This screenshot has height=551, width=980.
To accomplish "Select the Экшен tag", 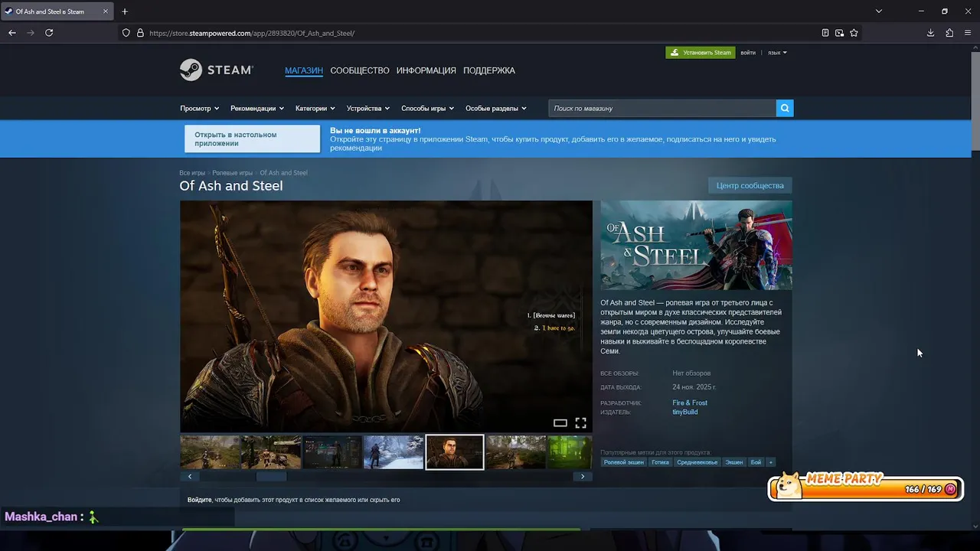I will tap(734, 462).
